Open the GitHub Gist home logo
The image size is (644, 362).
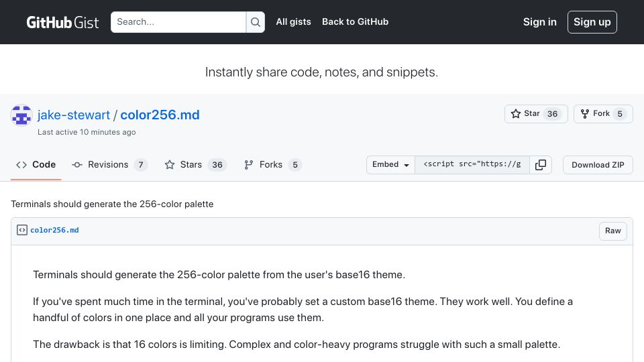point(62,22)
